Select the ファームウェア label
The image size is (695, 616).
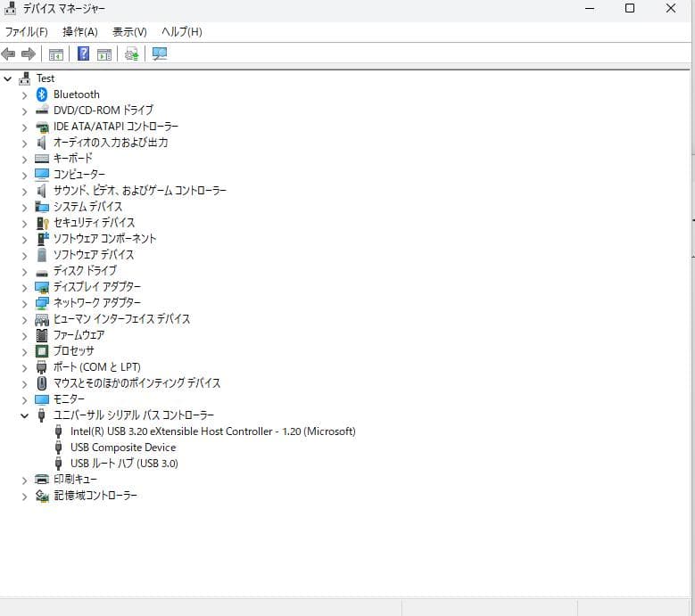tap(79, 335)
